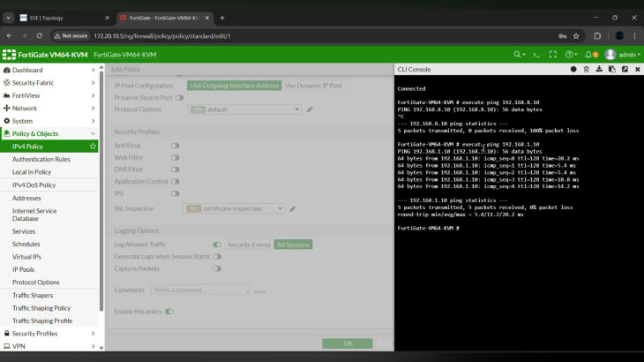This screenshot has height=362, width=644.
Task: Expand the FortiView menu
Action: 49,95
